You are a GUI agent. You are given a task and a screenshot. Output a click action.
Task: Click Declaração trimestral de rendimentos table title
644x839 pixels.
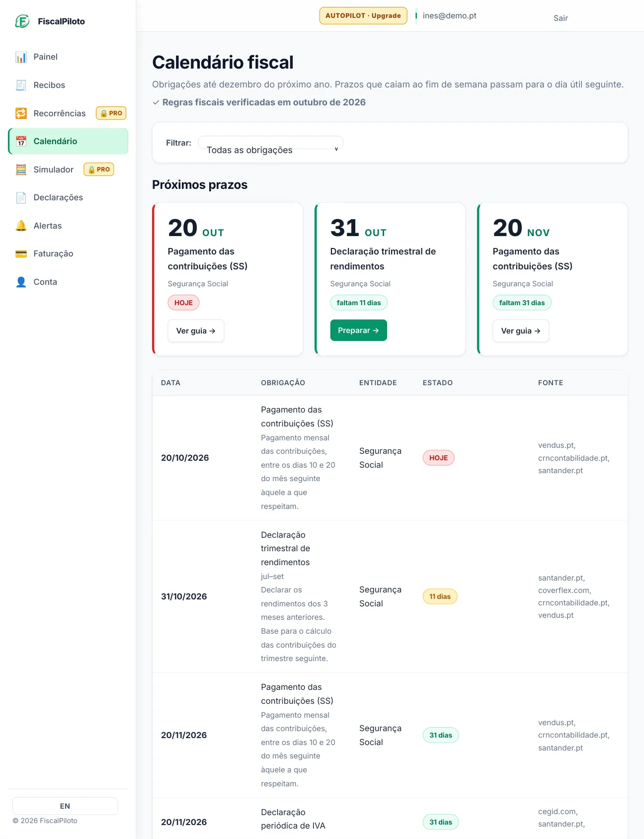(x=285, y=549)
